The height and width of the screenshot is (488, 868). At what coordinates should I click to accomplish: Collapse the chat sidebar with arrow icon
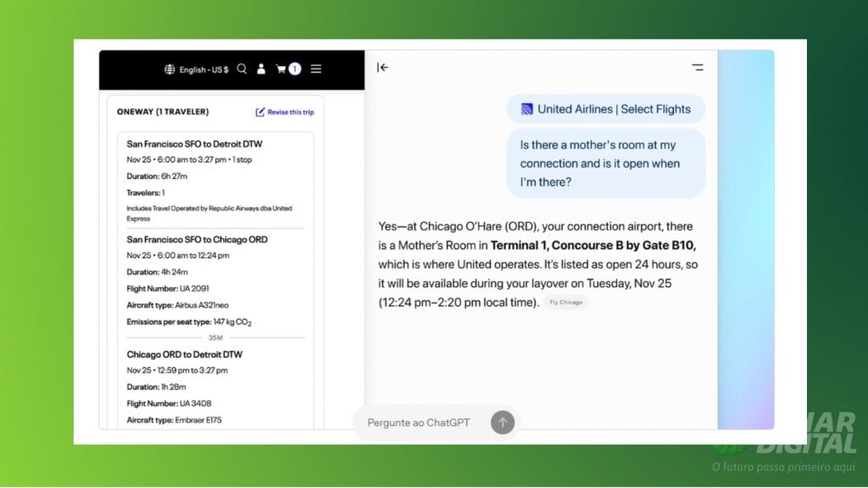(382, 68)
